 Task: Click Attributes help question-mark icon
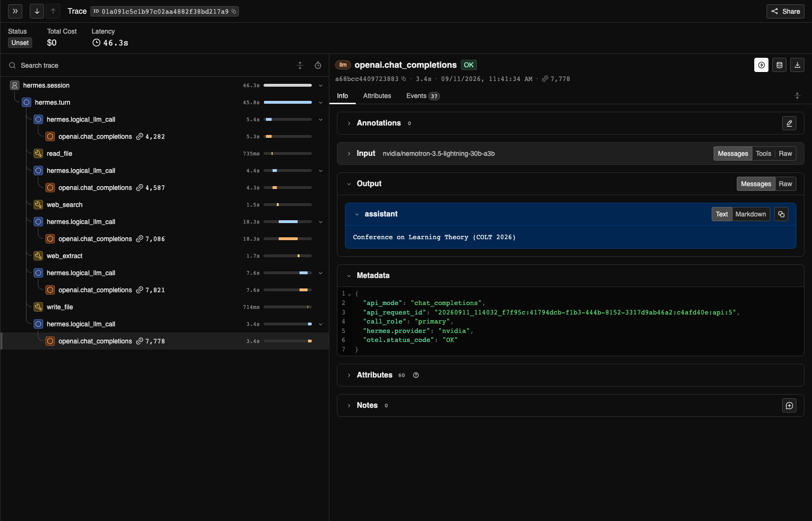[416, 375]
